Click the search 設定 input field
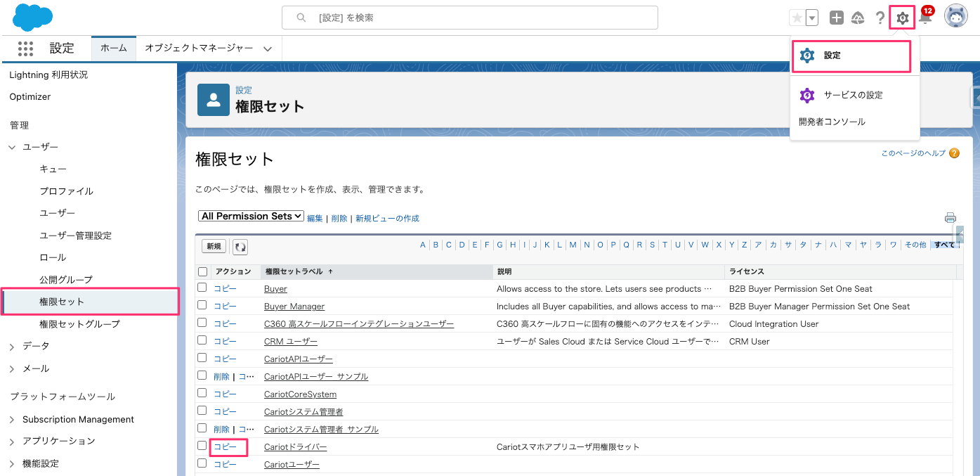Screen dimensions: 980x476 (x=470, y=18)
